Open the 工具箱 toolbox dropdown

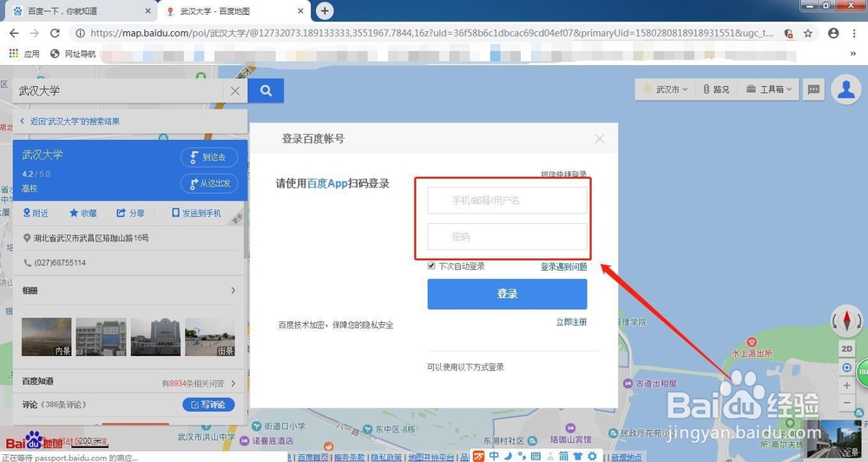(769, 89)
